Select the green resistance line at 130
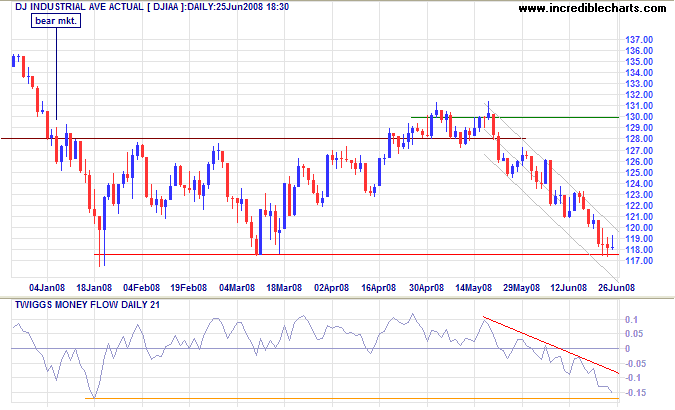Screen dimensions: 675x410 pyautogui.click(x=515, y=117)
